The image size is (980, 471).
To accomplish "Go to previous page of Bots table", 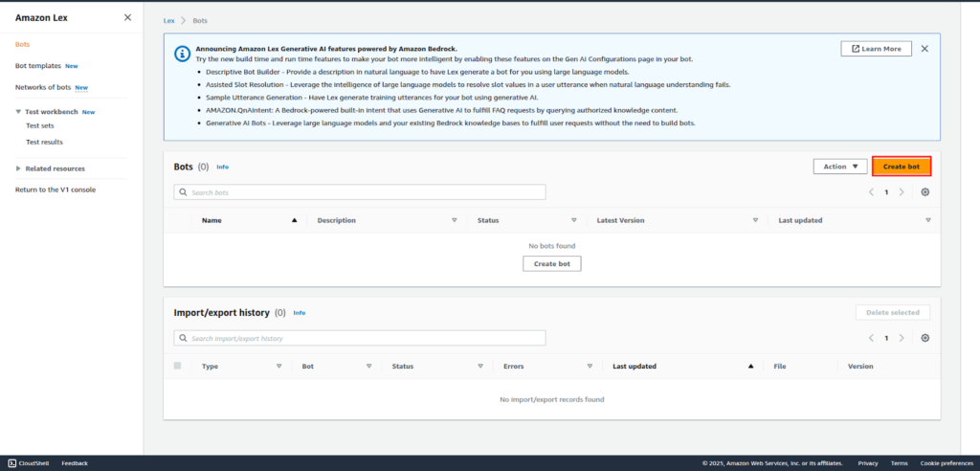I will (871, 192).
